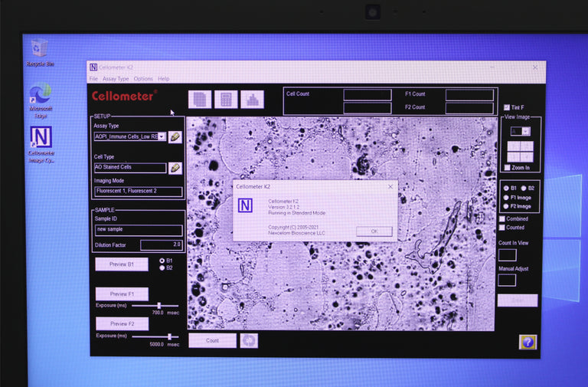Click the multi-page data table icon

pyautogui.click(x=201, y=100)
